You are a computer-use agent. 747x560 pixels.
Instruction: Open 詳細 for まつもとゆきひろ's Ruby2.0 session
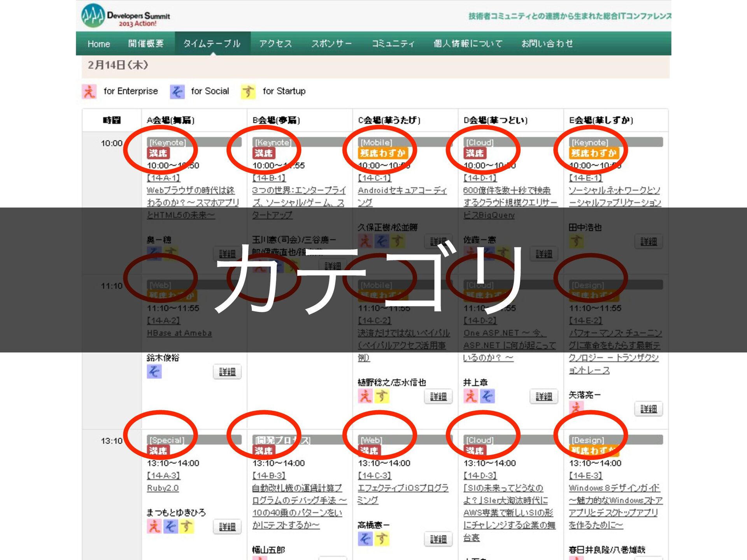(x=227, y=527)
